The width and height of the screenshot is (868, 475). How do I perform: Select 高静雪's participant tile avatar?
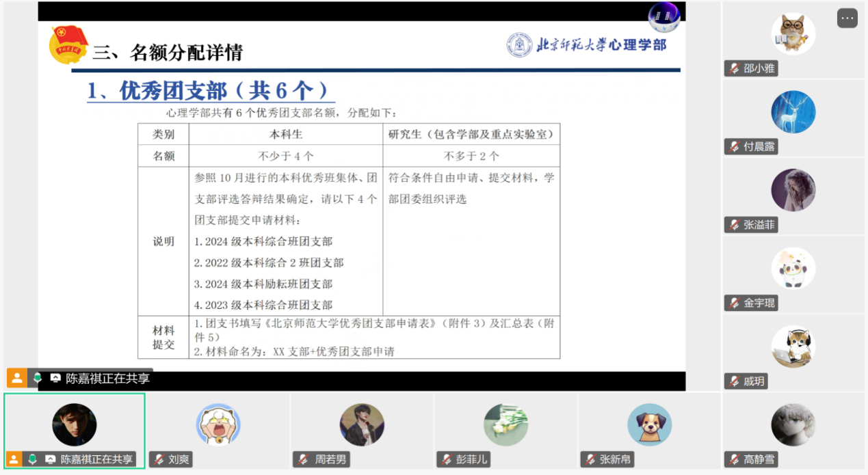pos(793,424)
